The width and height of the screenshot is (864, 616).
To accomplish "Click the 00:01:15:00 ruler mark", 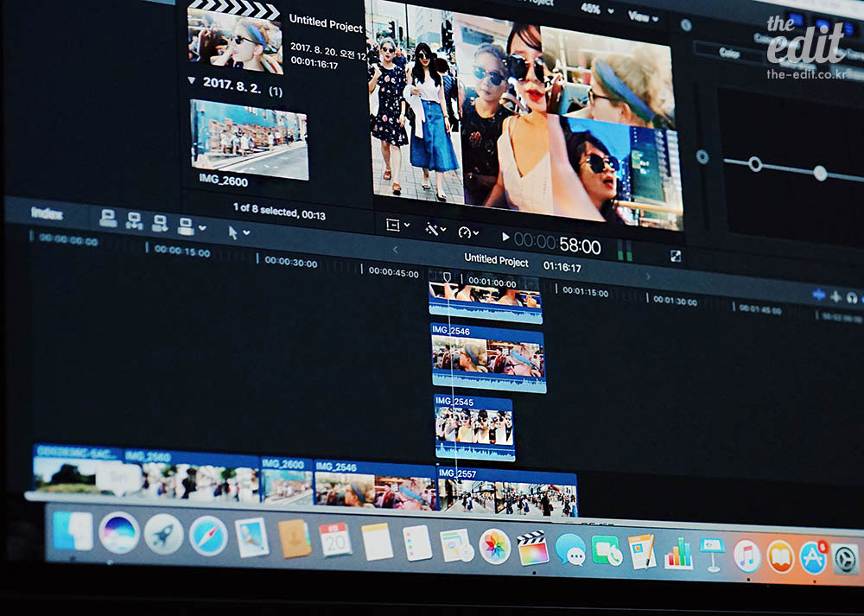I will 585,292.
